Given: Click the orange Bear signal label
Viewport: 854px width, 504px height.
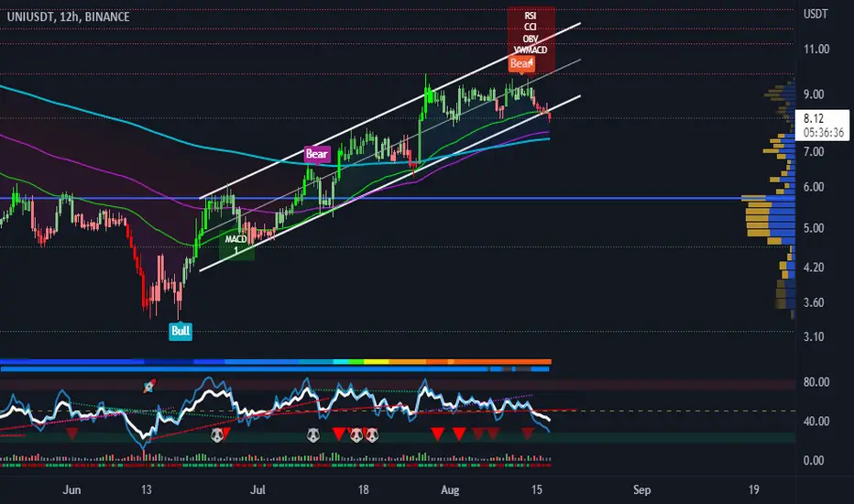Looking at the screenshot, I should tap(521, 64).
